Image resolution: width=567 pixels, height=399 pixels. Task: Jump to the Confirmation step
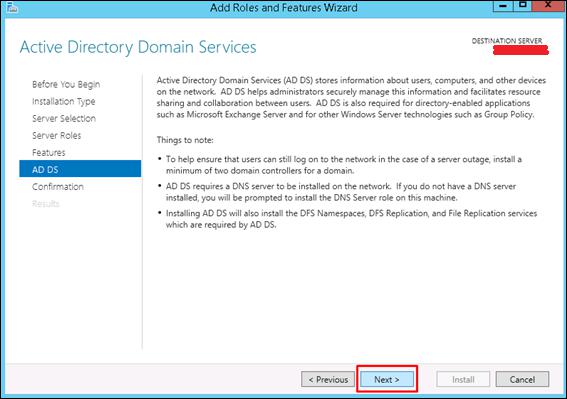[58, 186]
